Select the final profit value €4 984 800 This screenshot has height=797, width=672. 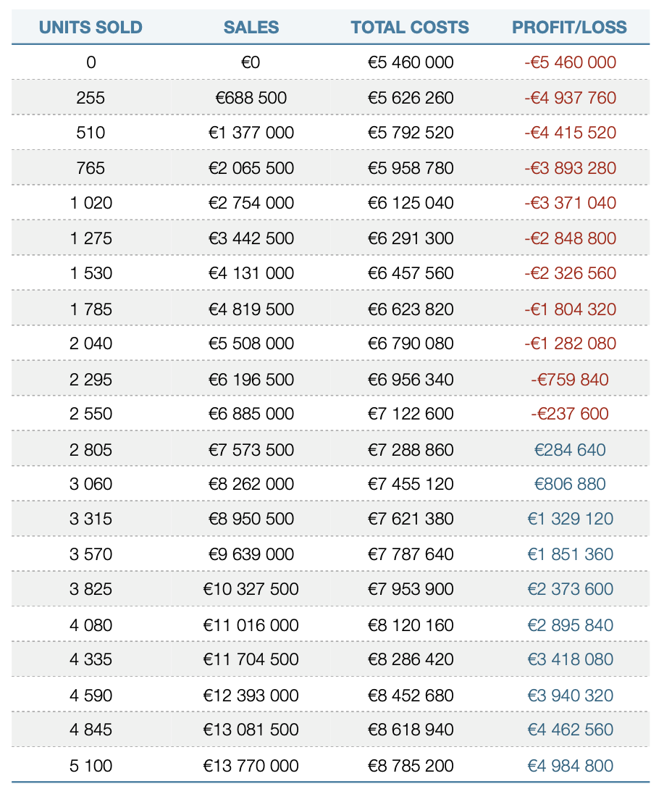tap(570, 766)
